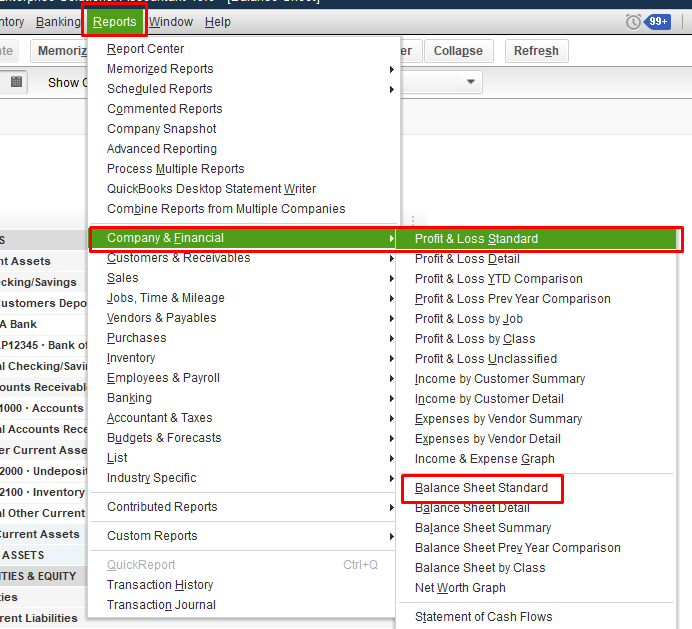Image resolution: width=692 pixels, height=629 pixels.
Task: Open the Reports menu
Action: (114, 22)
